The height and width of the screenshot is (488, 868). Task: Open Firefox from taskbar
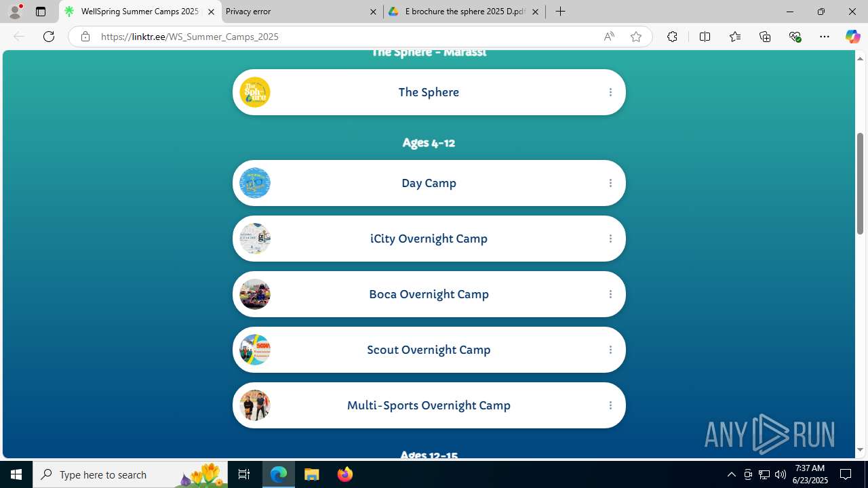point(344,474)
